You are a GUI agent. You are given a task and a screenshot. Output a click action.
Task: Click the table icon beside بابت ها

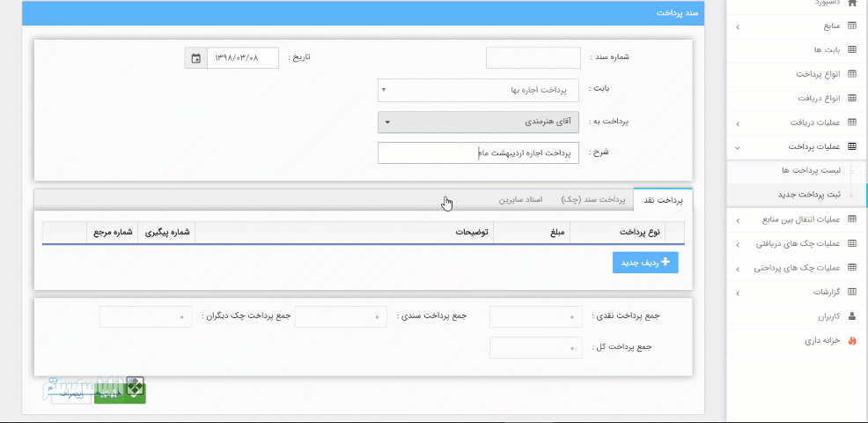[x=852, y=50]
